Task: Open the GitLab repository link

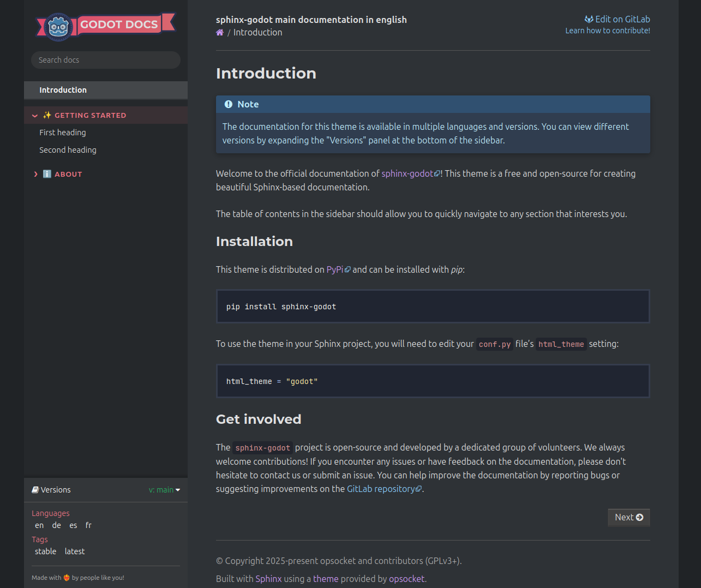Action: [381, 489]
